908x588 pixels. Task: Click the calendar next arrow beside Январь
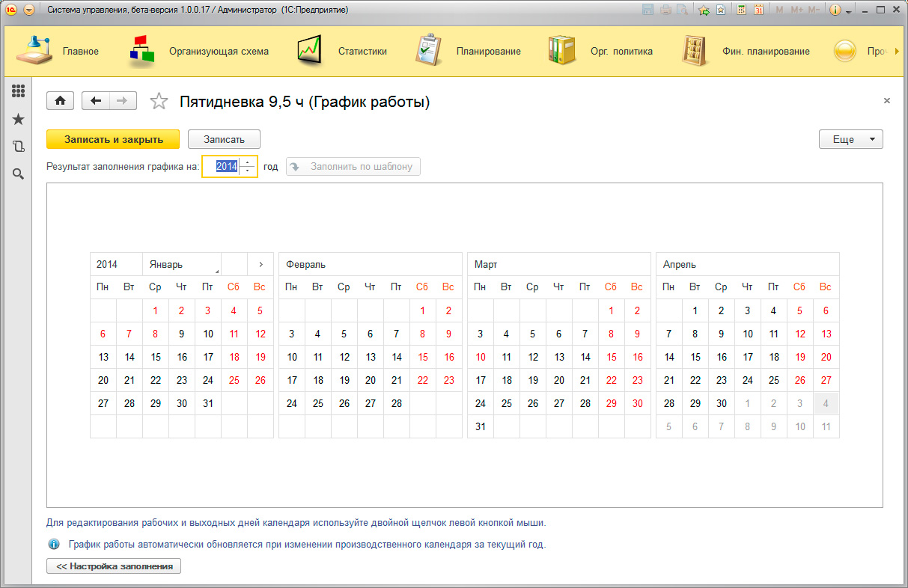(x=260, y=264)
